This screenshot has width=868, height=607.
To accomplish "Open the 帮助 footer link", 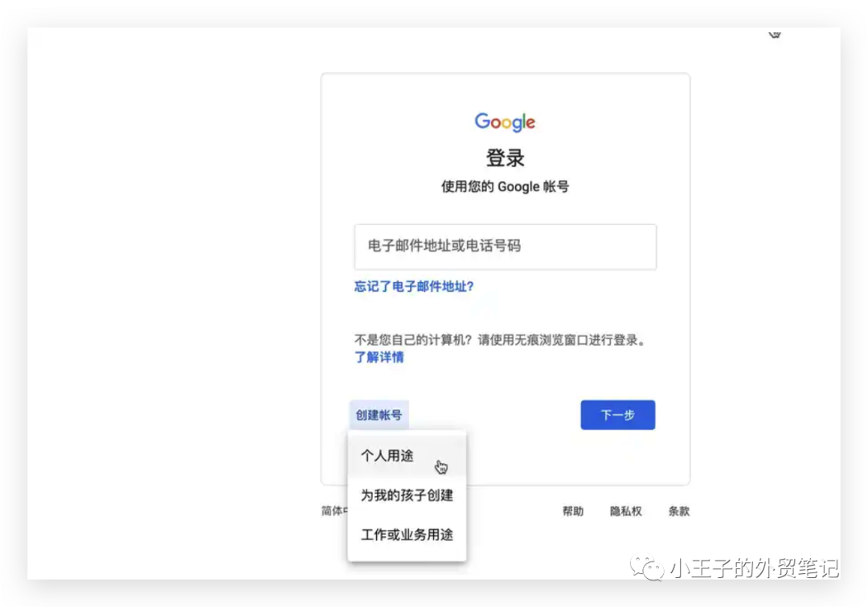I will (x=573, y=511).
